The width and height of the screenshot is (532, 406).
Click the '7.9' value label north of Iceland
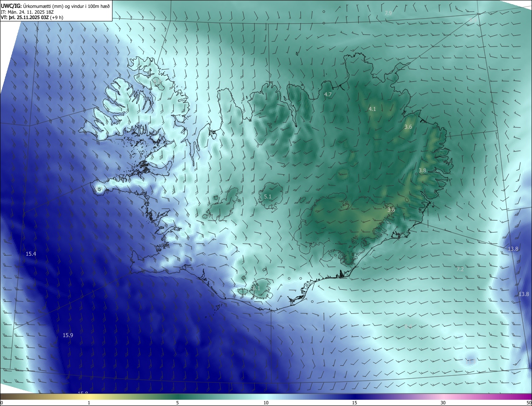click(388, 13)
